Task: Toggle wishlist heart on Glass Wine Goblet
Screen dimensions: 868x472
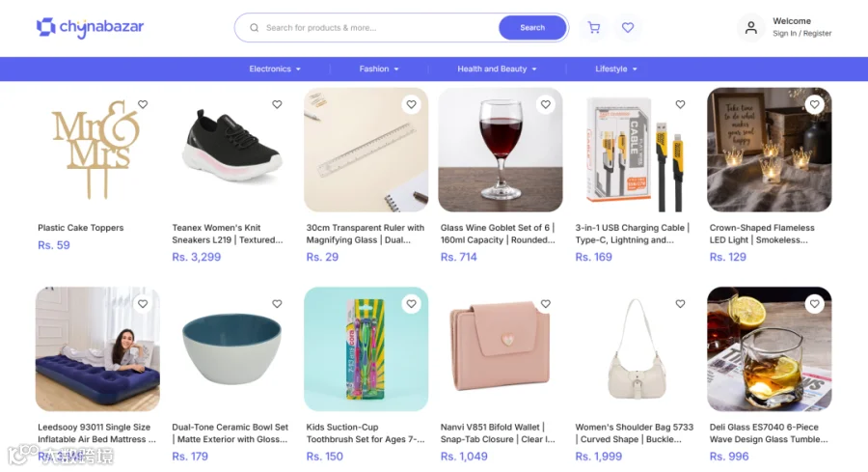Action: click(546, 104)
